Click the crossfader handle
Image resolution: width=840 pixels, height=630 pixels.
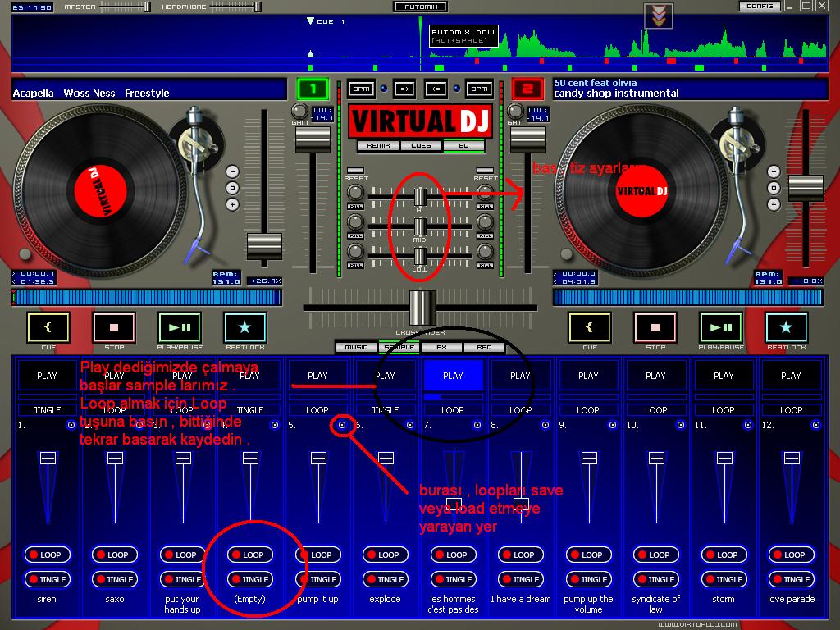422,308
